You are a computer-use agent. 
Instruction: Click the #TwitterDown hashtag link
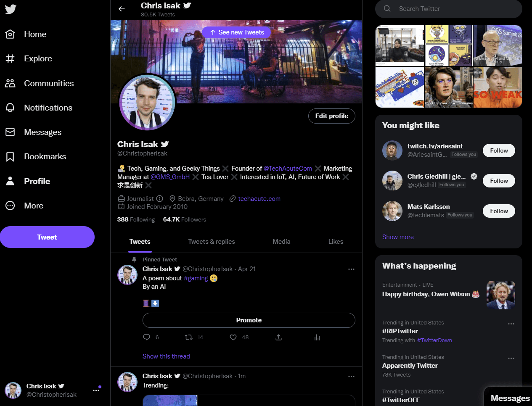click(x=434, y=340)
